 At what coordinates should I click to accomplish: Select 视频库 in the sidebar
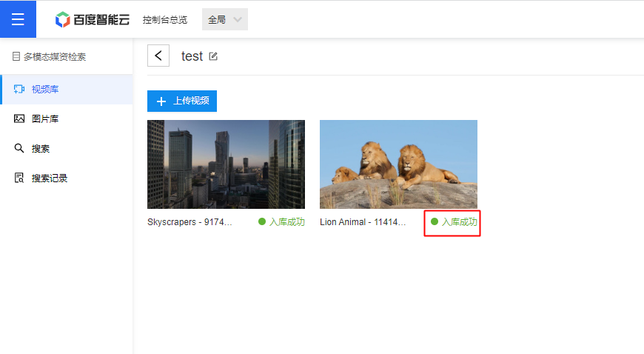tap(67, 89)
